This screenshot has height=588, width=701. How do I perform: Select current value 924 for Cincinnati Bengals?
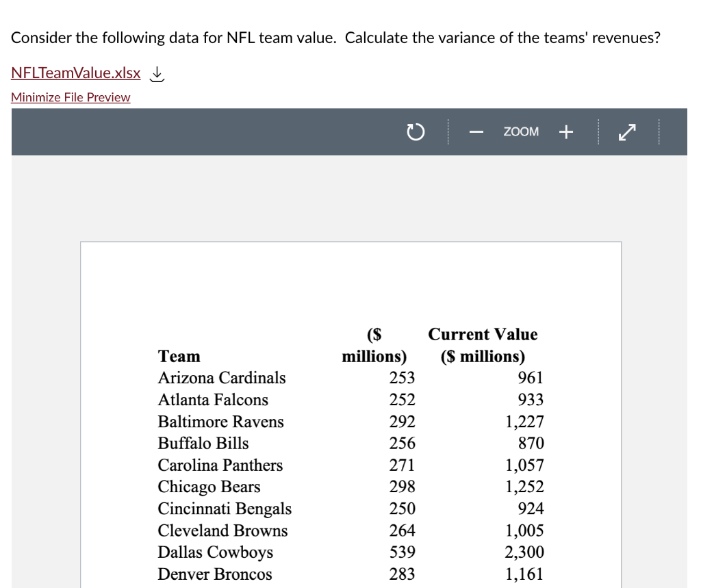point(531,509)
